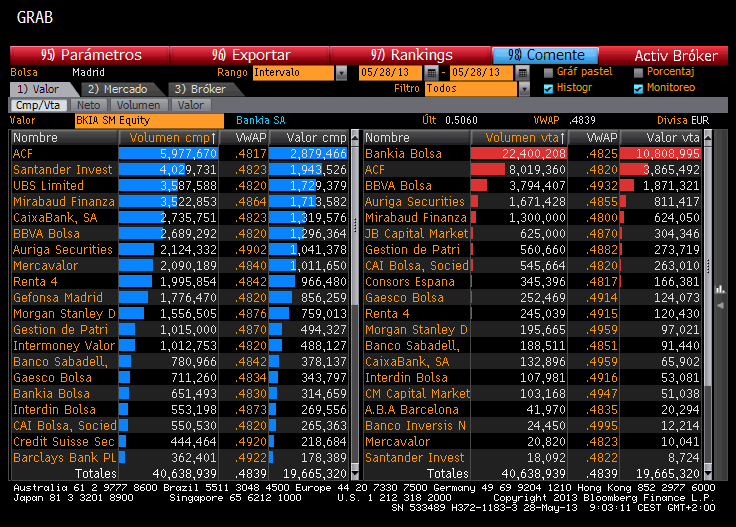Sort by Volumen cmp column header
The image size is (736, 527).
coord(168,138)
